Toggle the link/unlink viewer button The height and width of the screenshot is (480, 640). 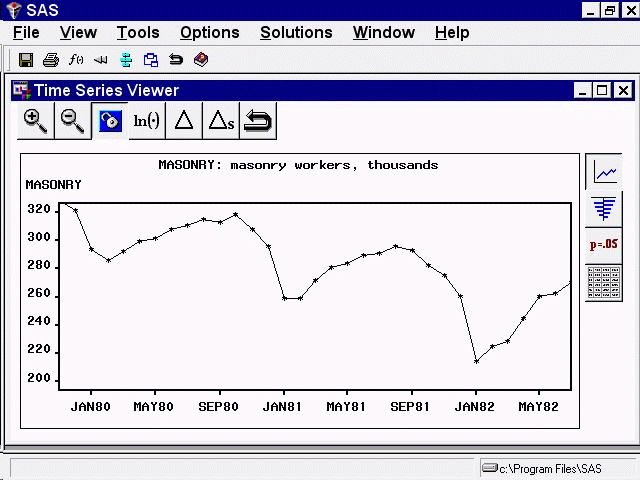(109, 121)
